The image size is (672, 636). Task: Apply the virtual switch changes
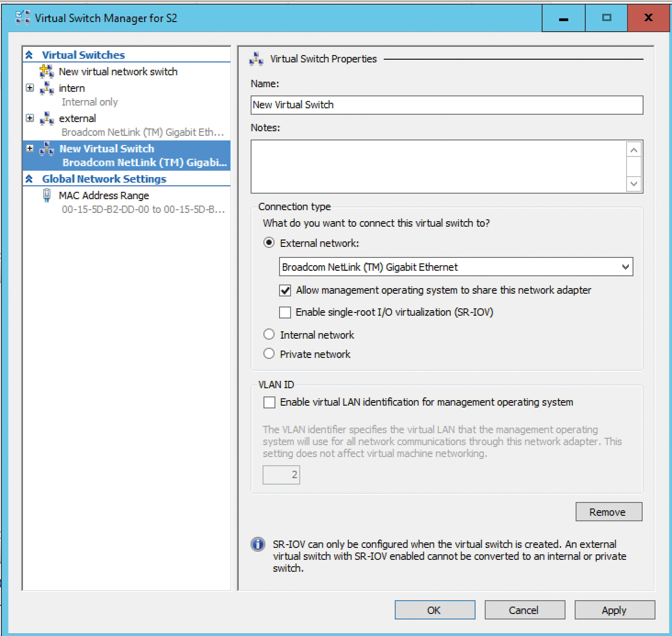coord(614,610)
